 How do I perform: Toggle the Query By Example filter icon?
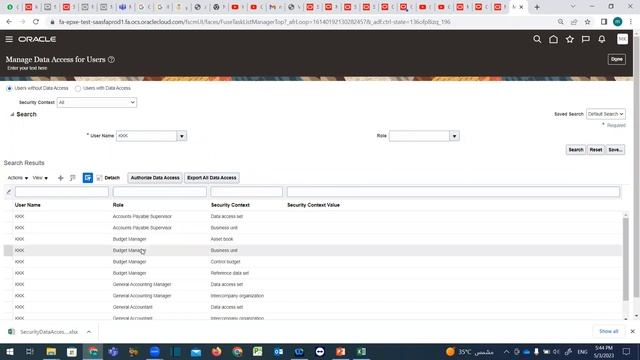point(88,178)
